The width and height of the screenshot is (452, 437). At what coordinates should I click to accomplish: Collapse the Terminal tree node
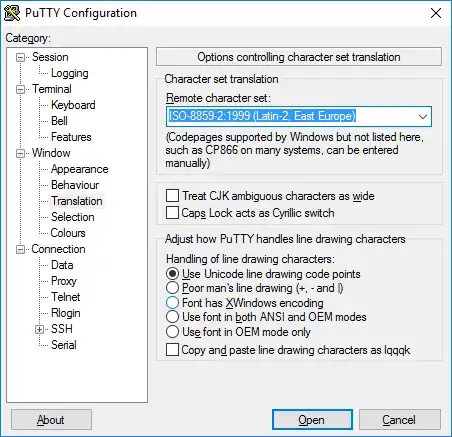tap(20, 89)
